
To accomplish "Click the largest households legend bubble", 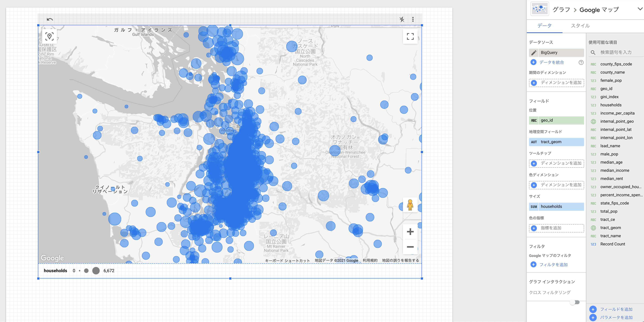I will (x=96, y=271).
